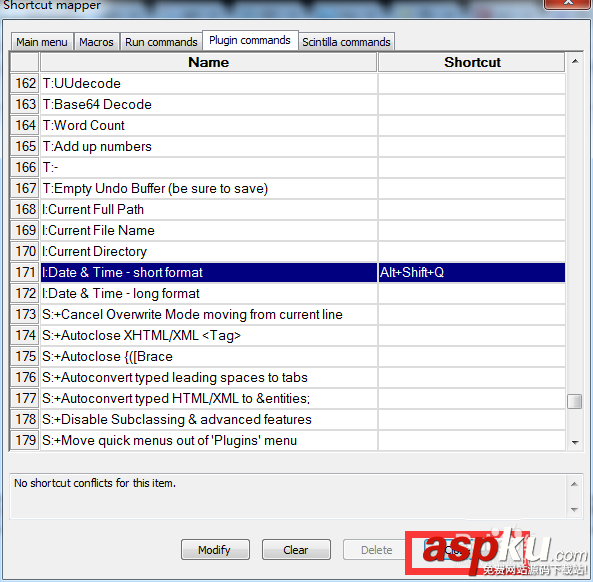Select row S:+Autoclose {([Brace
Viewport: 593px width, 582px height.
[288, 356]
